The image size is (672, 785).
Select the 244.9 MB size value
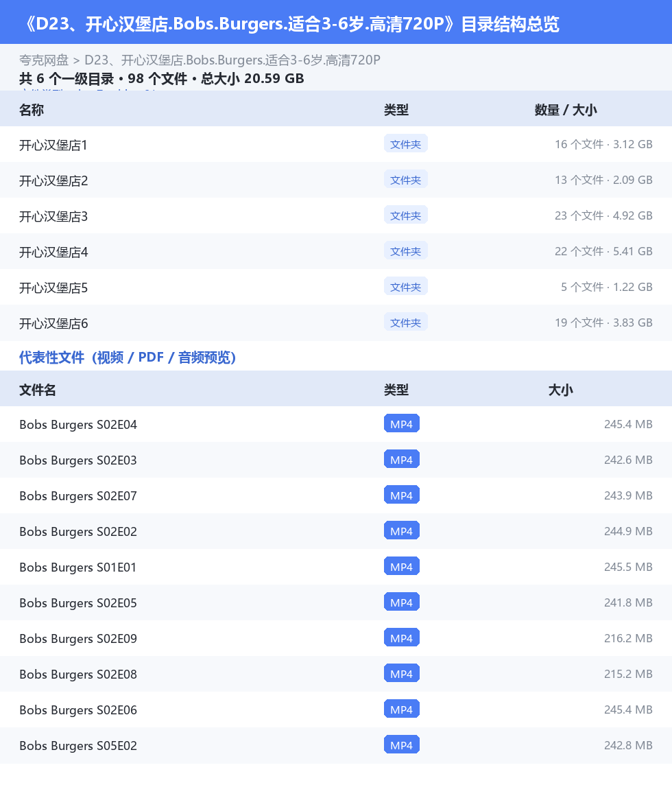tap(628, 531)
